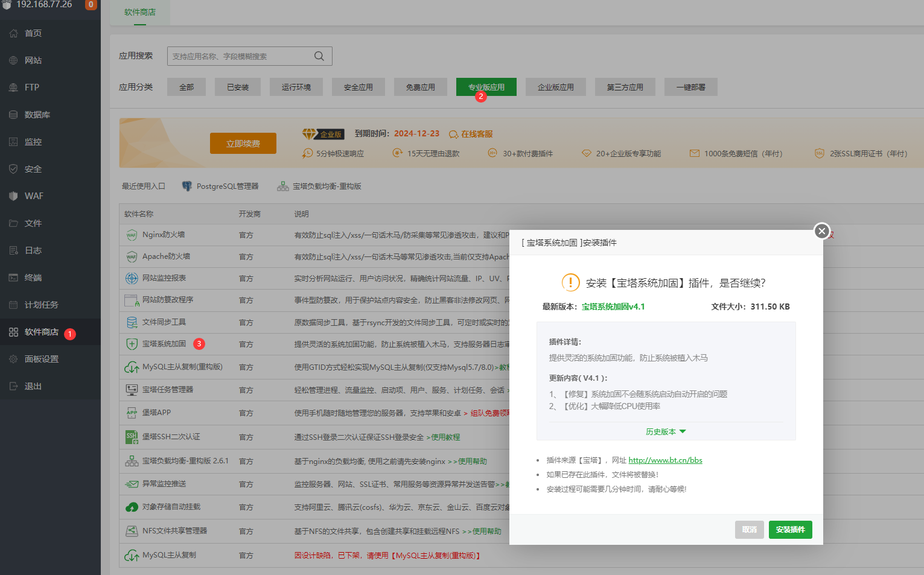Select the 专业版应用 category tab
The image size is (924, 575).
click(x=486, y=87)
